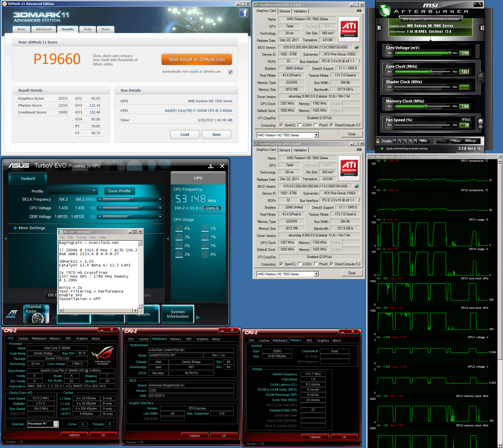This screenshot has height=448, width=503.
Task: Click 'View Result at 3DMark.com' button
Action: [x=197, y=59]
